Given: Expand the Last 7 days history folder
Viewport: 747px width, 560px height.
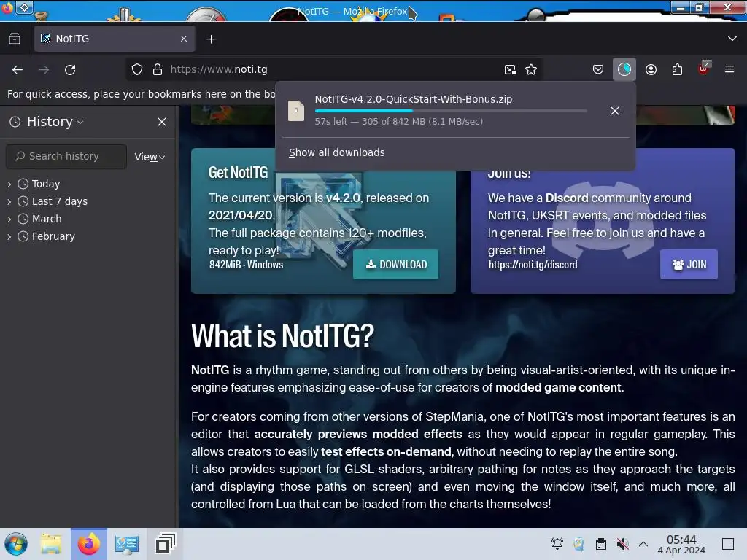Looking at the screenshot, I should pos(9,201).
